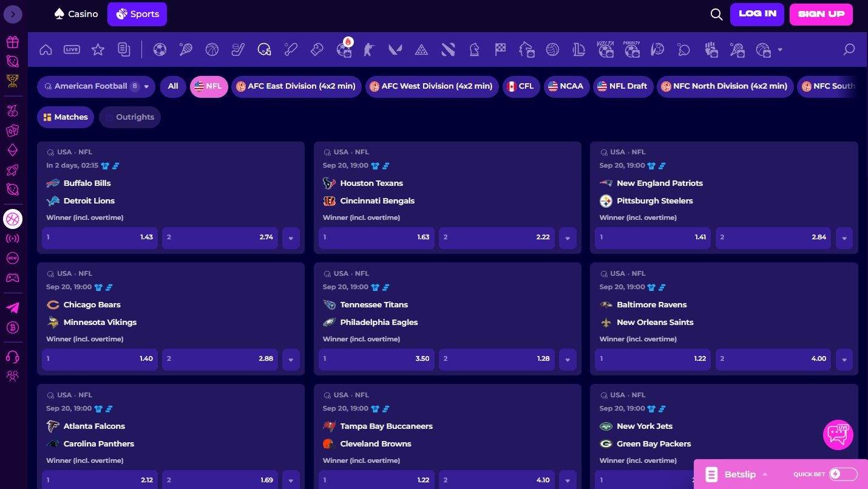Click the LOG IN button
Image resolution: width=868 pixels, height=489 pixels.
point(758,14)
